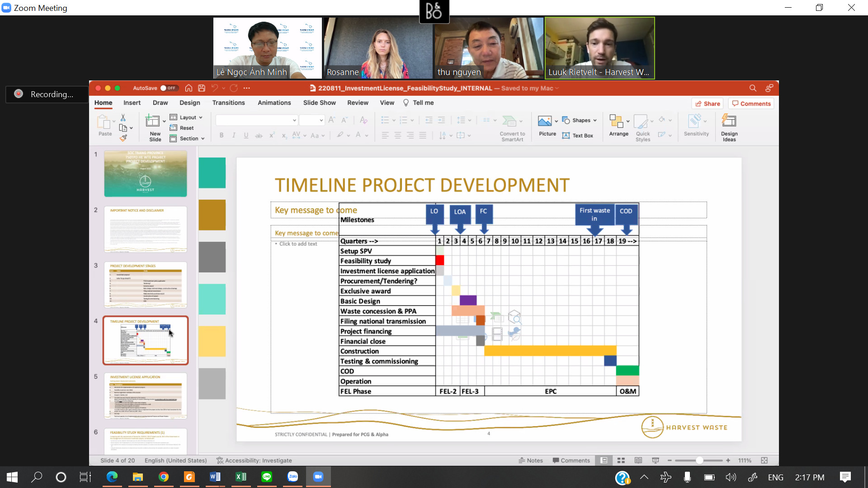This screenshot has height=488, width=868.
Task: Toggle the AutoSave switch
Action: click(x=169, y=88)
